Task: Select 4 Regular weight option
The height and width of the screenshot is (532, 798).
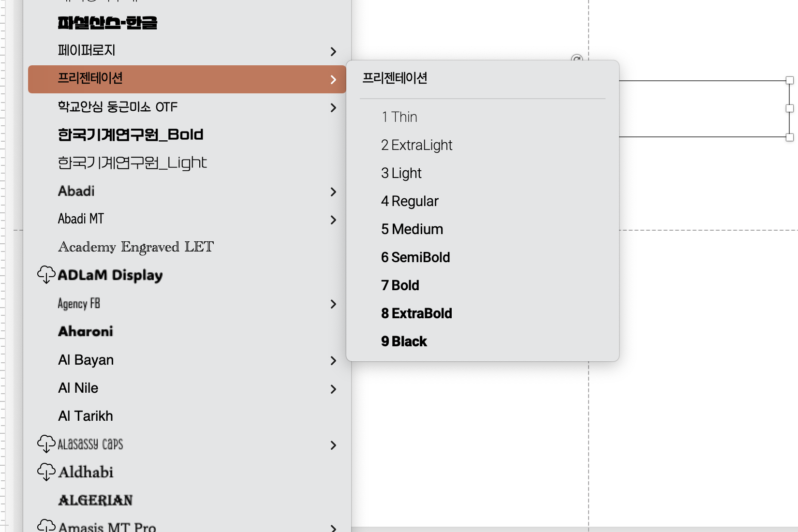Action: [410, 201]
